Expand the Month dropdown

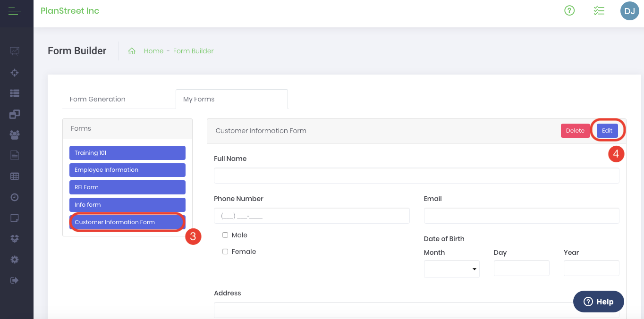(x=451, y=269)
